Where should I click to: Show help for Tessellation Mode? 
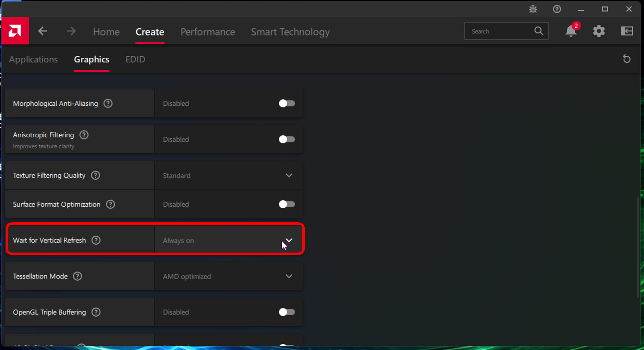(x=78, y=276)
